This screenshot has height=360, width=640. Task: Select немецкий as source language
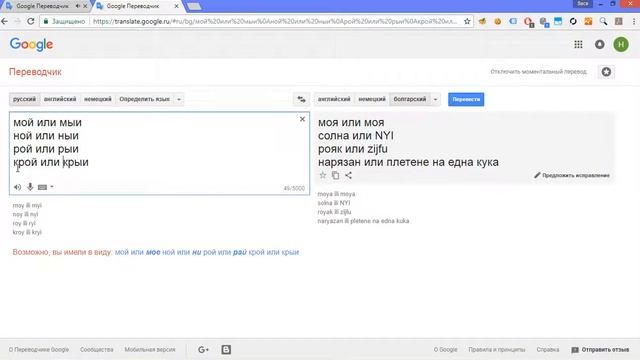click(x=98, y=99)
